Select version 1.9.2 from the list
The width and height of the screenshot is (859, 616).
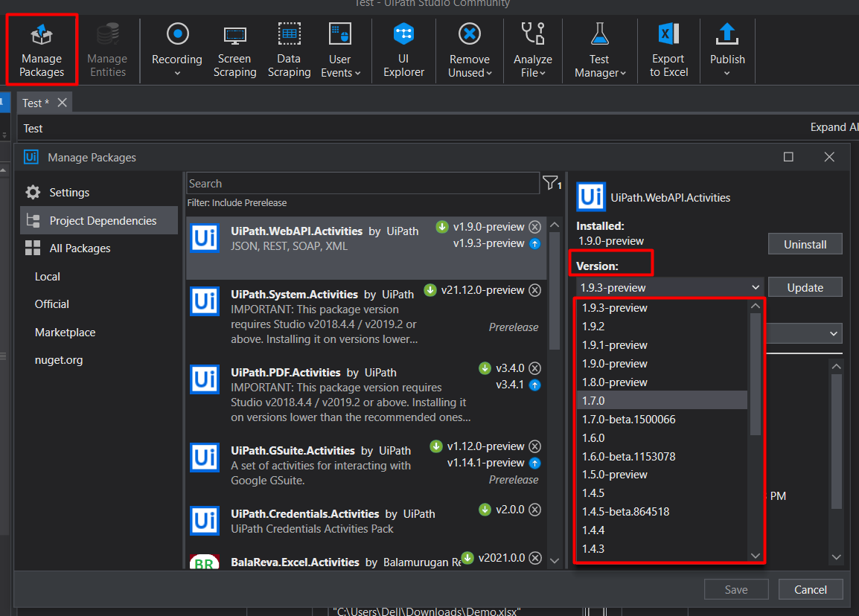coord(593,327)
